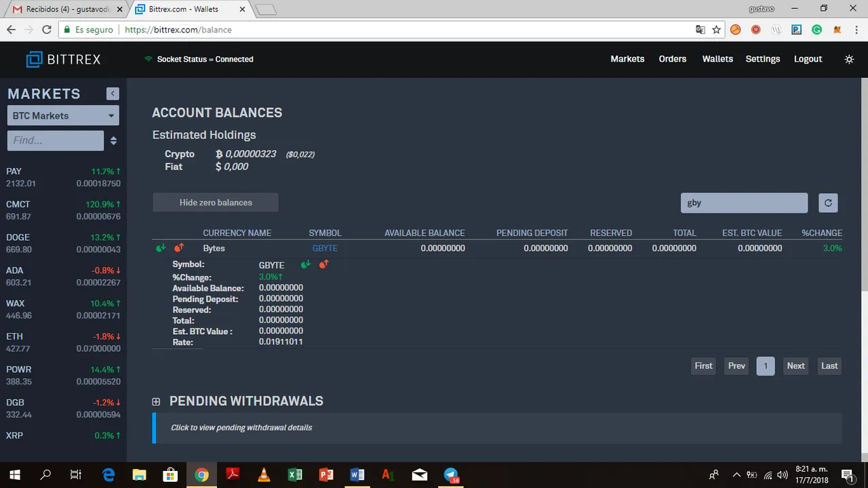Select the CMCT market in the sidebar
Image resolution: width=868 pixels, height=488 pixels.
[x=63, y=210]
